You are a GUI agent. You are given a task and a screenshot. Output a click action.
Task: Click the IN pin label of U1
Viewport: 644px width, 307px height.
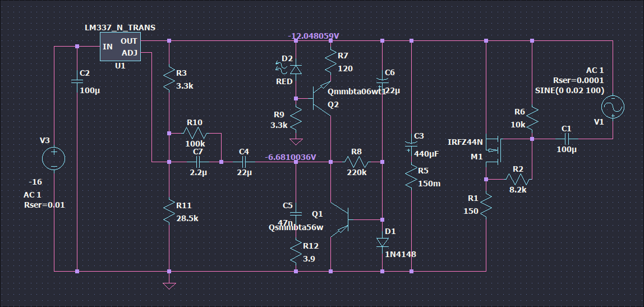tap(108, 47)
